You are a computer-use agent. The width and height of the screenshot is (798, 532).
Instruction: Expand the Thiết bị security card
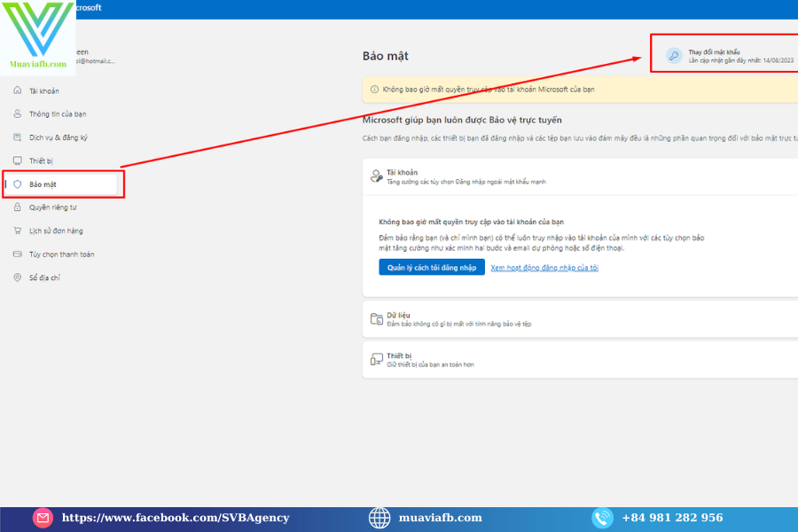pyautogui.click(x=580, y=359)
